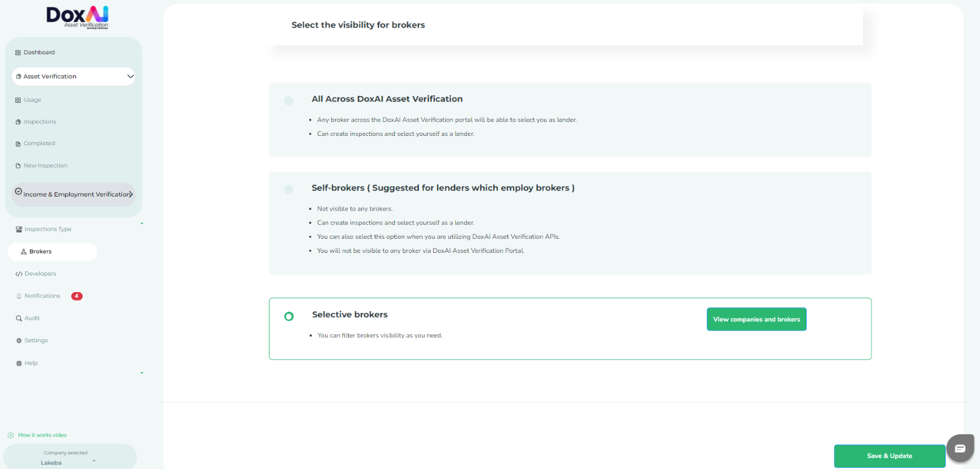Click the Notifications bell icon
Screen dimensions: 980x469
click(19, 296)
